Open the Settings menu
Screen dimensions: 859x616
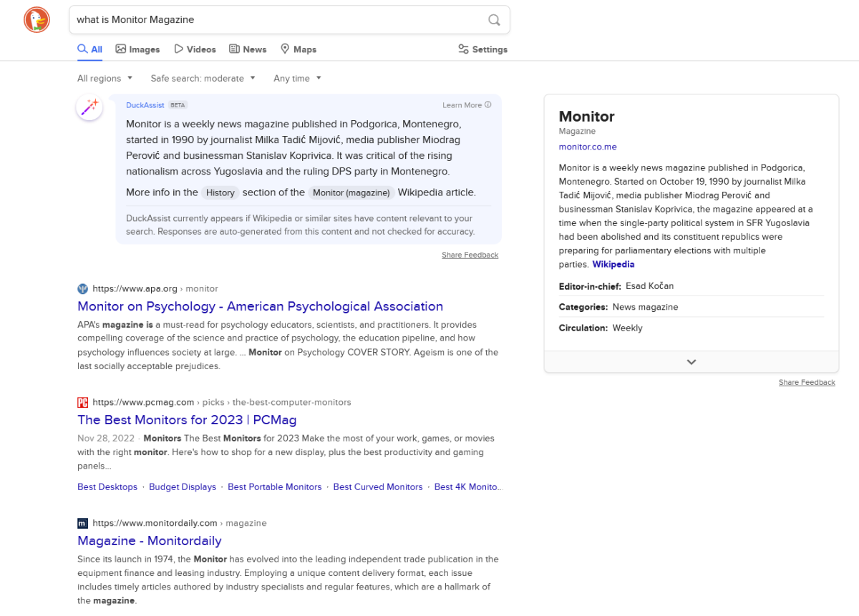coord(482,49)
